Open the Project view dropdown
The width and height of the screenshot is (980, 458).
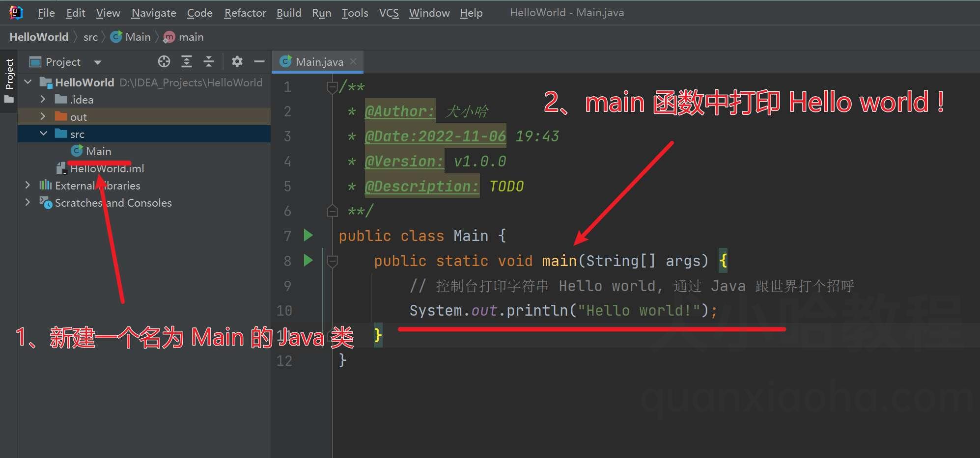[97, 62]
